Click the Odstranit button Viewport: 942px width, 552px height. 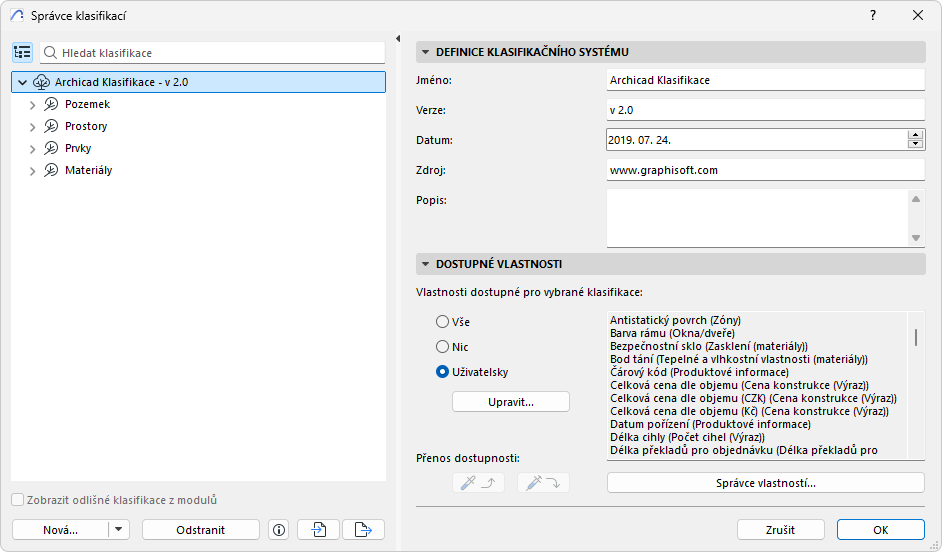point(201,530)
